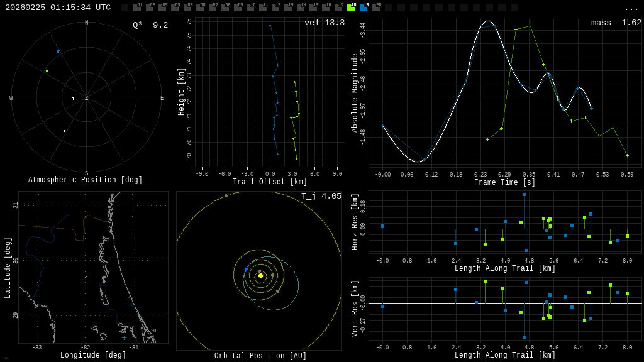Select the station 10 box
Screen dimensions: 644x362
click(x=250, y=8)
